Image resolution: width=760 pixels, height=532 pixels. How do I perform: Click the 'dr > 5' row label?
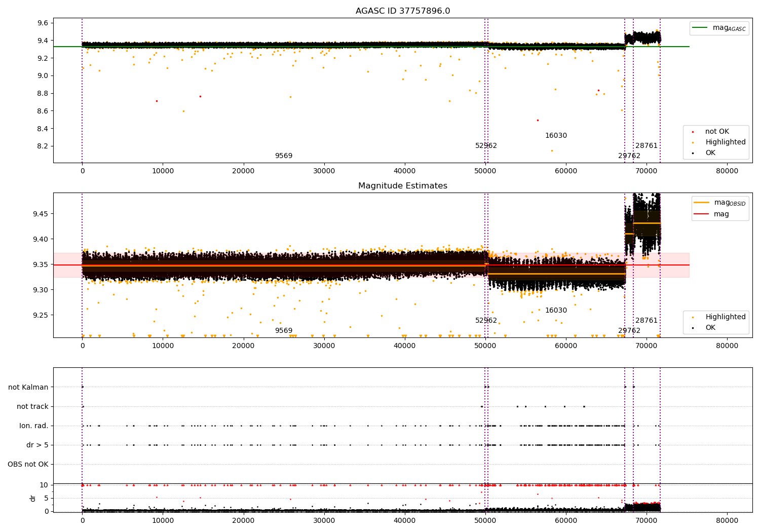click(x=37, y=445)
